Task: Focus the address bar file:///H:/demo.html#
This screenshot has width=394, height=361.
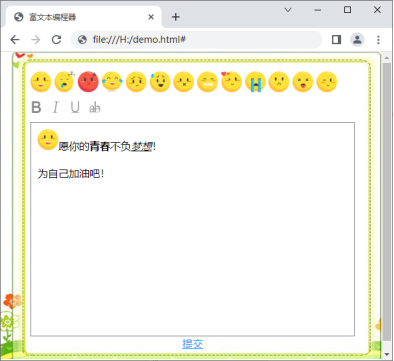Action: tap(196, 40)
